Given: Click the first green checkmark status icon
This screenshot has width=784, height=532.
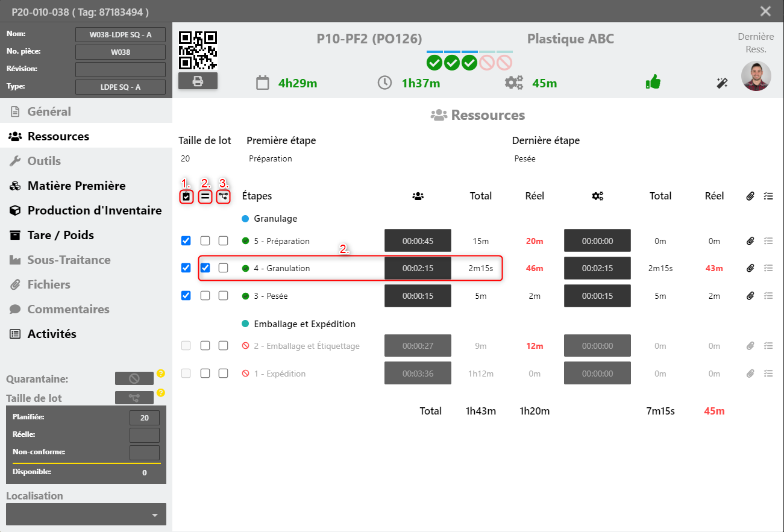Looking at the screenshot, I should pyautogui.click(x=434, y=62).
